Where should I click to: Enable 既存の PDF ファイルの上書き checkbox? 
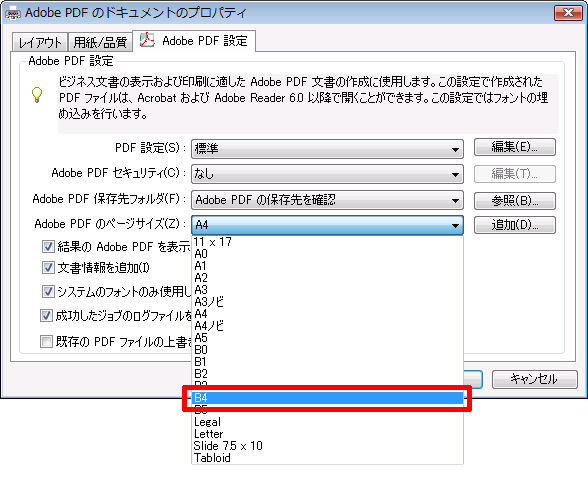click(x=46, y=342)
